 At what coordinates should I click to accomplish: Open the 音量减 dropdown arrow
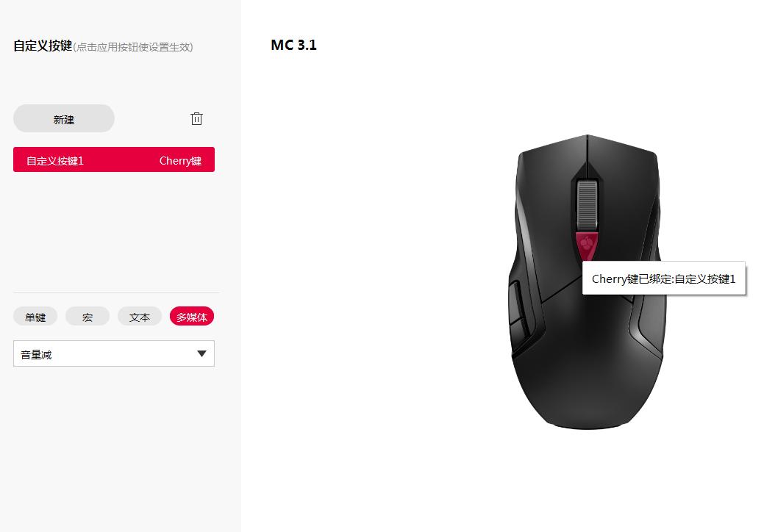(201, 353)
